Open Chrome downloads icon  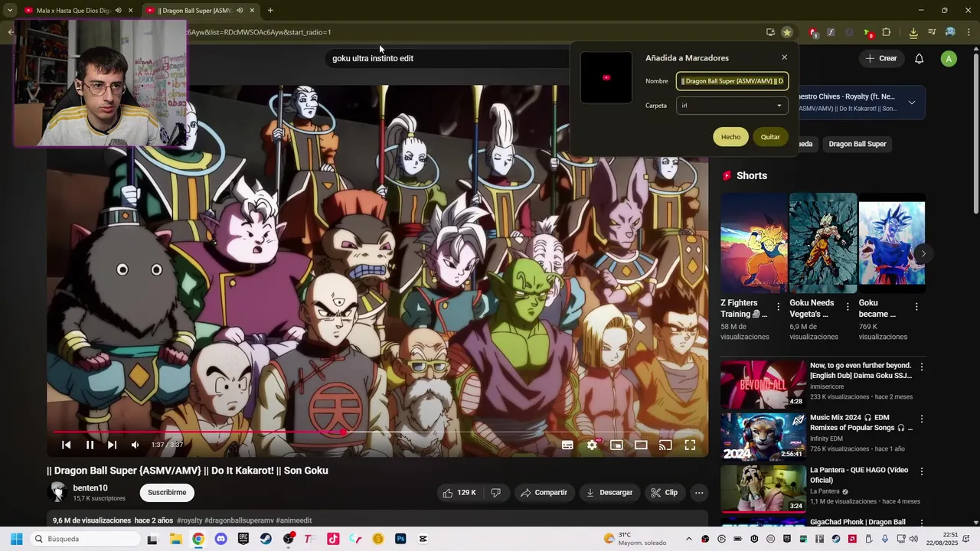[x=913, y=32]
